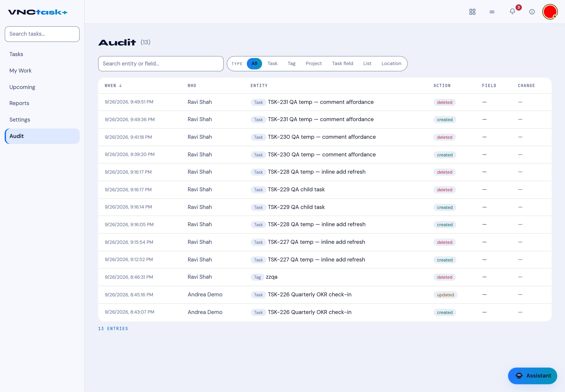This screenshot has height=392, width=565.
Task: Filter audit by Tag type
Action: 291,64
